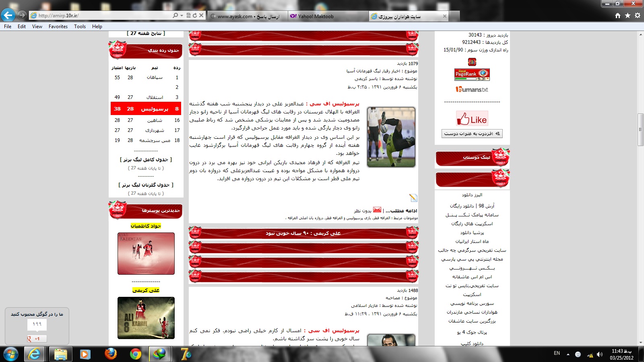Open the browser Home icon
Image resolution: width=644 pixels, height=362 pixels.
tap(618, 16)
